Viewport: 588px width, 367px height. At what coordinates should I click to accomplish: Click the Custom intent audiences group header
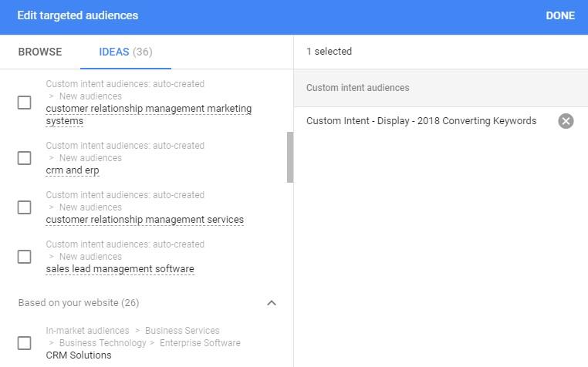pos(357,88)
